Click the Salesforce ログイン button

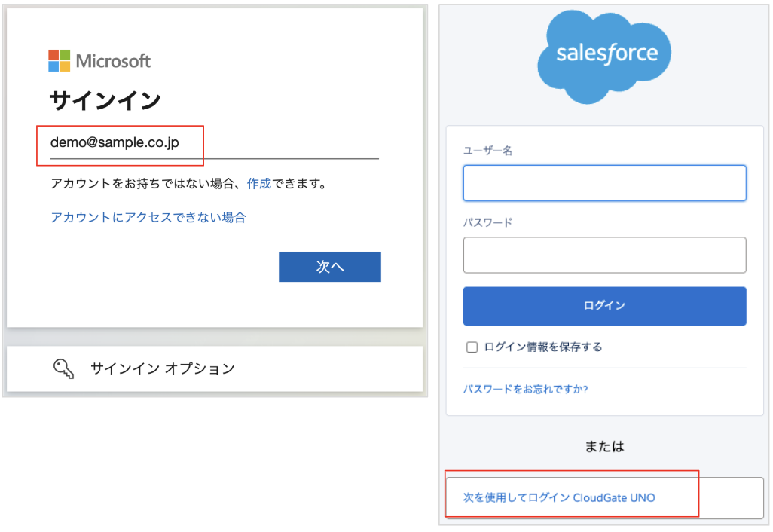coord(604,306)
